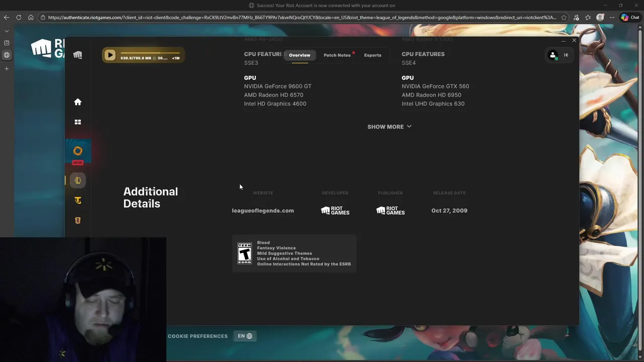Screen dimensions: 644x362
Task: Switch to the Patch Notes tab
Action: (x=337, y=55)
